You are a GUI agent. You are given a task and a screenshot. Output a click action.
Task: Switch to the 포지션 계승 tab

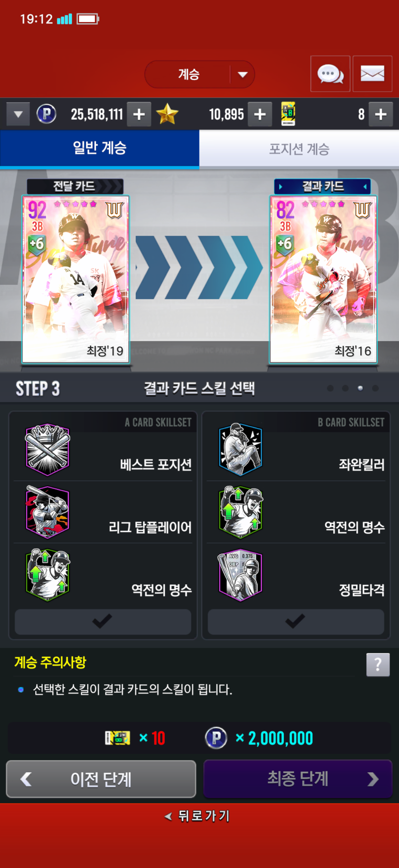point(299,149)
